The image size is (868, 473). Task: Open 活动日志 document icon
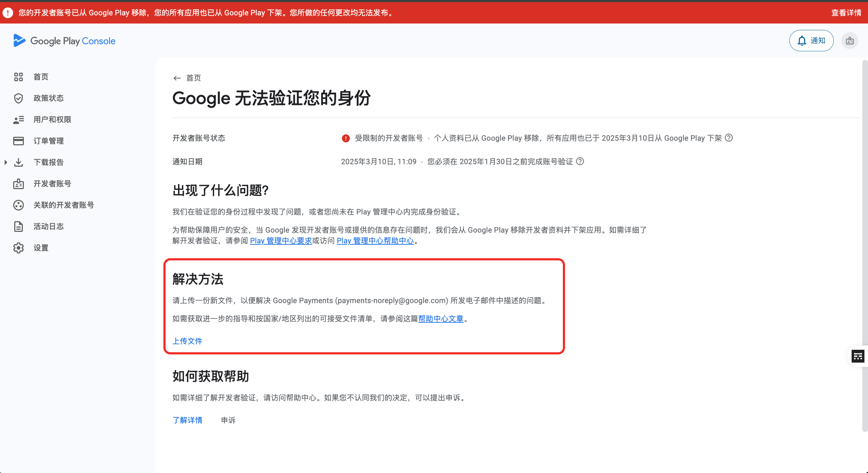[19, 226]
